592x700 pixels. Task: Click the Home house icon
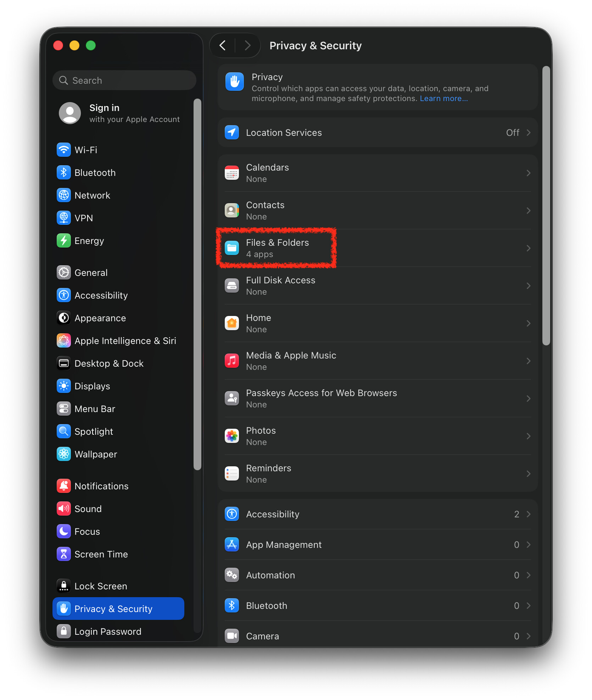point(232,323)
